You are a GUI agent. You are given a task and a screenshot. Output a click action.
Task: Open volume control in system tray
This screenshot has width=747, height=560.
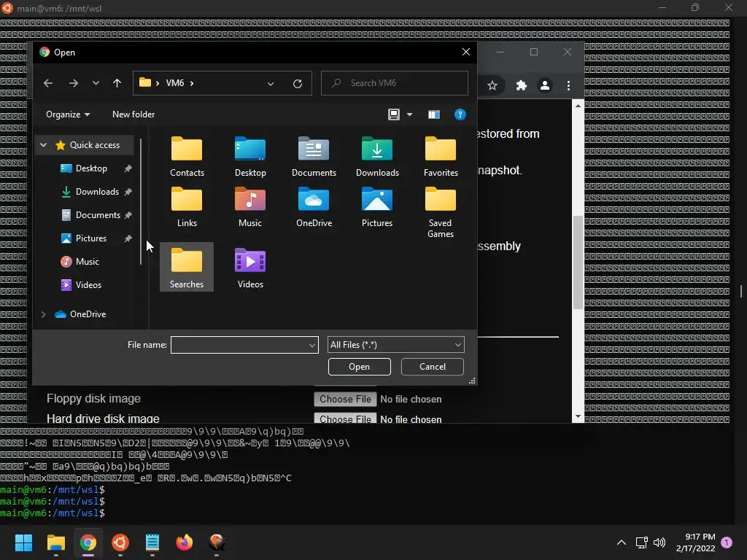[659, 542]
